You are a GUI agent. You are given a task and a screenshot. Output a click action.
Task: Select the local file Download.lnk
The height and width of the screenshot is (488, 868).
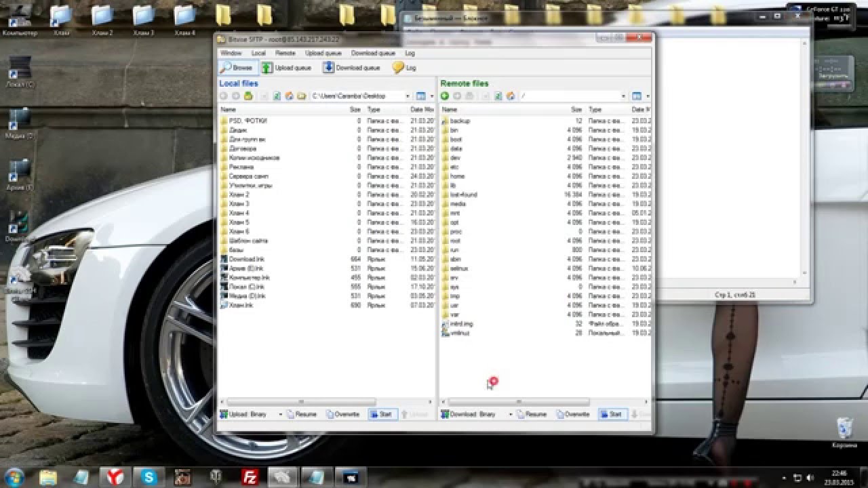pos(246,259)
